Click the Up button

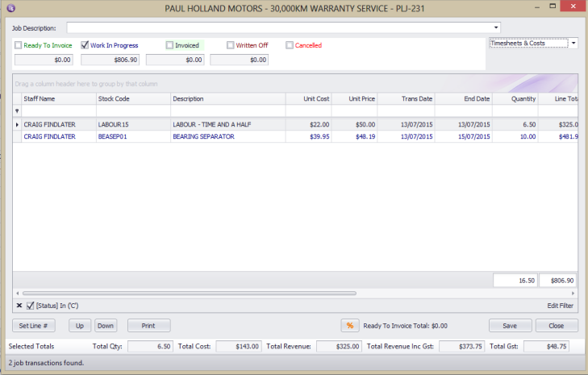(80, 326)
